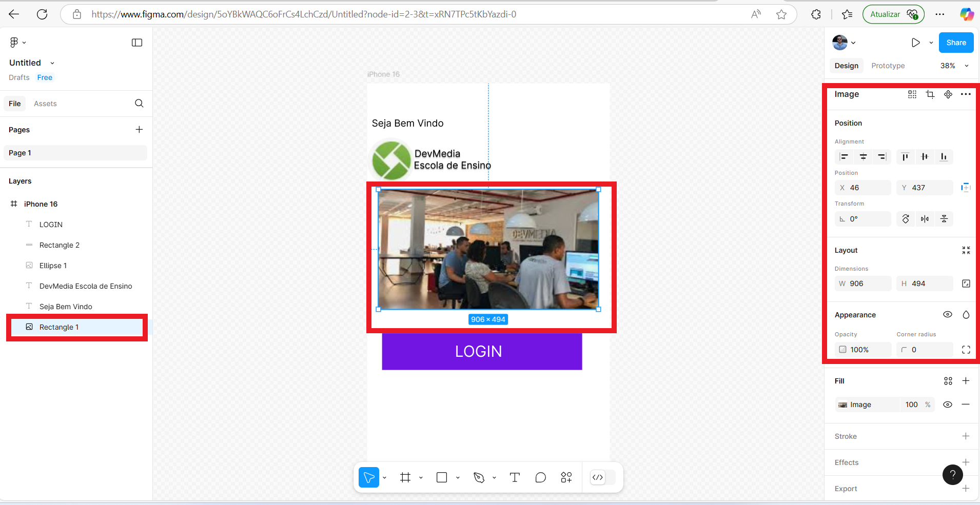The height and width of the screenshot is (505, 980).
Task: Select the Frame tool
Action: pyautogui.click(x=405, y=477)
